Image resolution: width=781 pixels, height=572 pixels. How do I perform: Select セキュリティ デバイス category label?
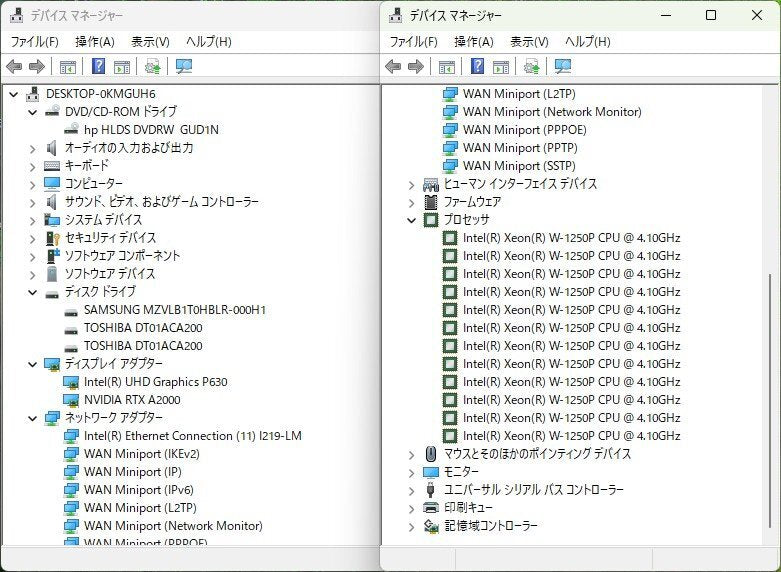click(x=110, y=238)
